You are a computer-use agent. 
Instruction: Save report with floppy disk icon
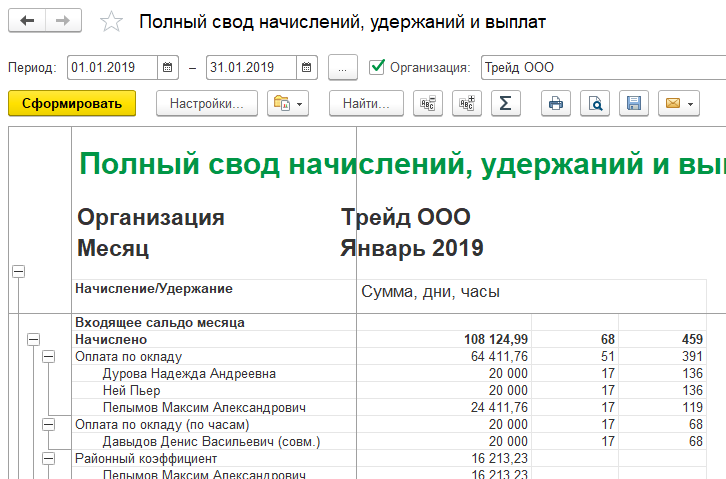tap(634, 103)
